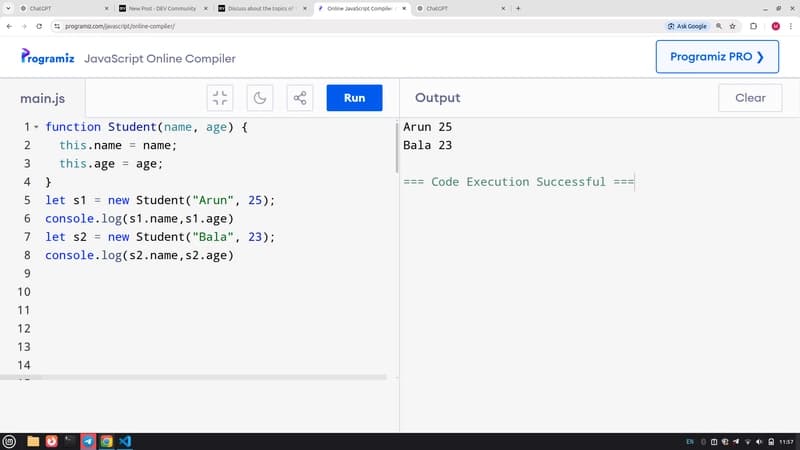Image resolution: width=800 pixels, height=450 pixels.
Task: Click the Ask Google button
Action: 687,26
